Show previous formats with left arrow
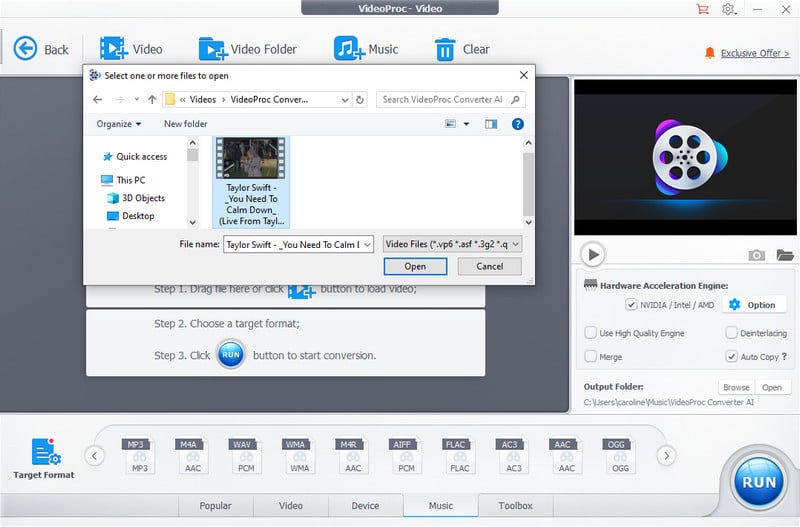800x527 pixels. (94, 456)
